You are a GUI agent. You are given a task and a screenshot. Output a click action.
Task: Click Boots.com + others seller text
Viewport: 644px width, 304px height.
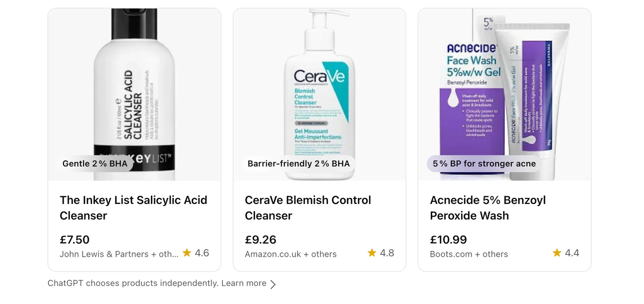coord(468,254)
